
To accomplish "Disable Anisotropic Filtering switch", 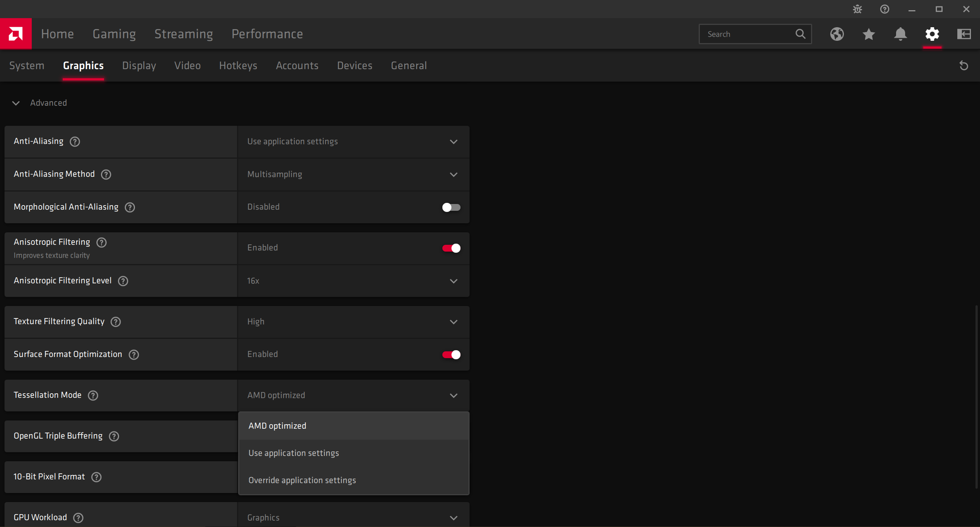I will click(x=451, y=248).
